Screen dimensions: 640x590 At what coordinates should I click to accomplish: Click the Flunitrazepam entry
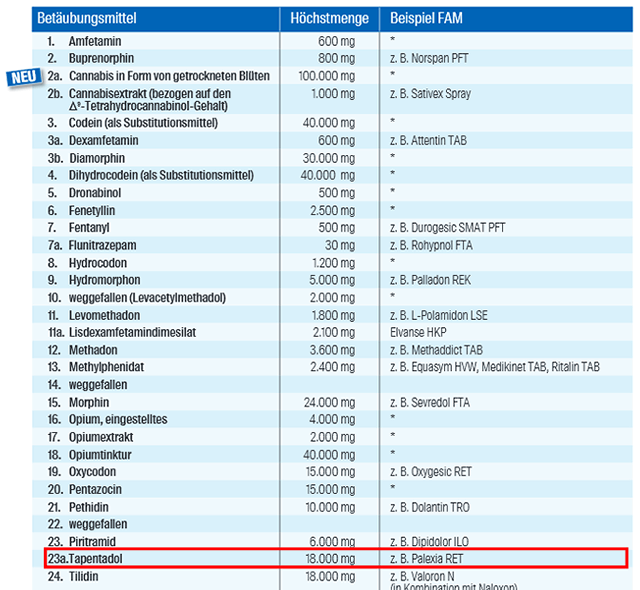pyautogui.click(x=102, y=245)
